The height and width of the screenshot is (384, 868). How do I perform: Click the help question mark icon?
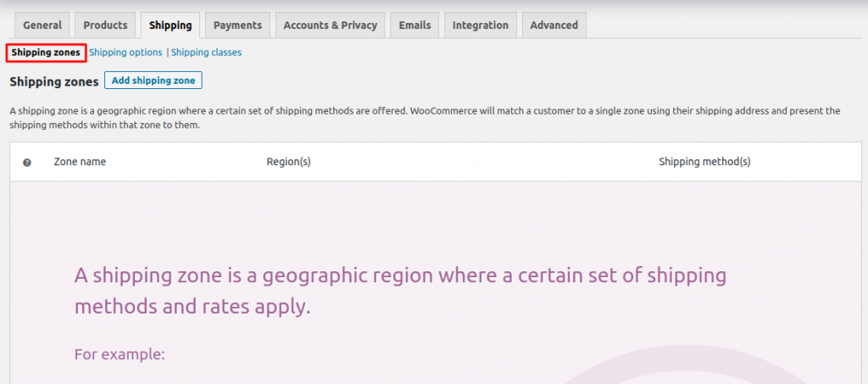click(27, 162)
